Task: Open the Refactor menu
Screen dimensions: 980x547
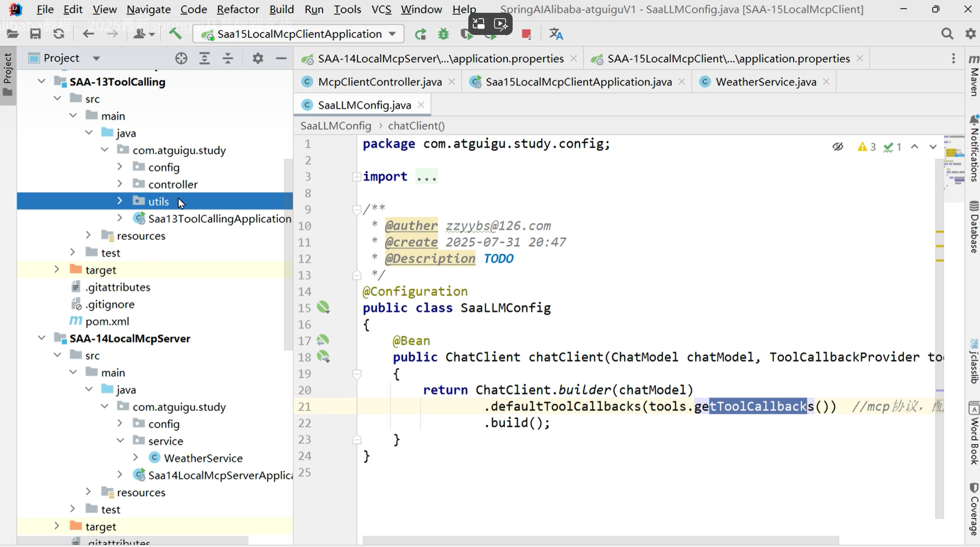Action: (x=237, y=9)
